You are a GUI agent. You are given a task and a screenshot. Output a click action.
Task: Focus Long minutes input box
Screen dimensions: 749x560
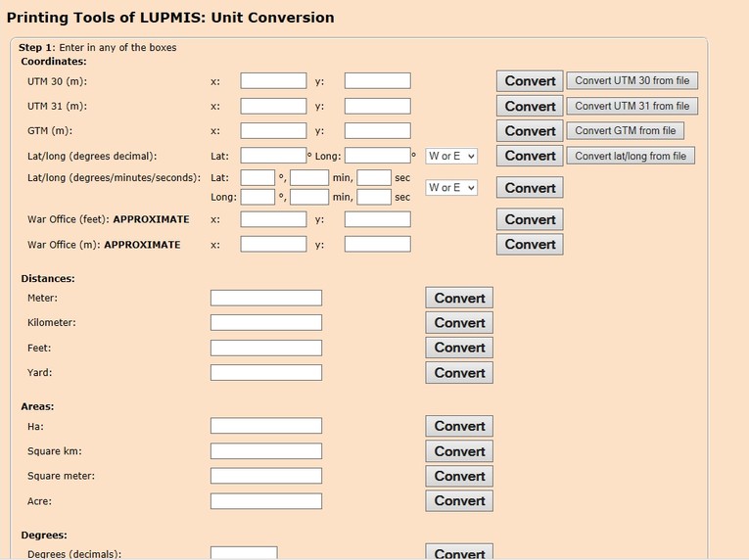pyautogui.click(x=309, y=197)
